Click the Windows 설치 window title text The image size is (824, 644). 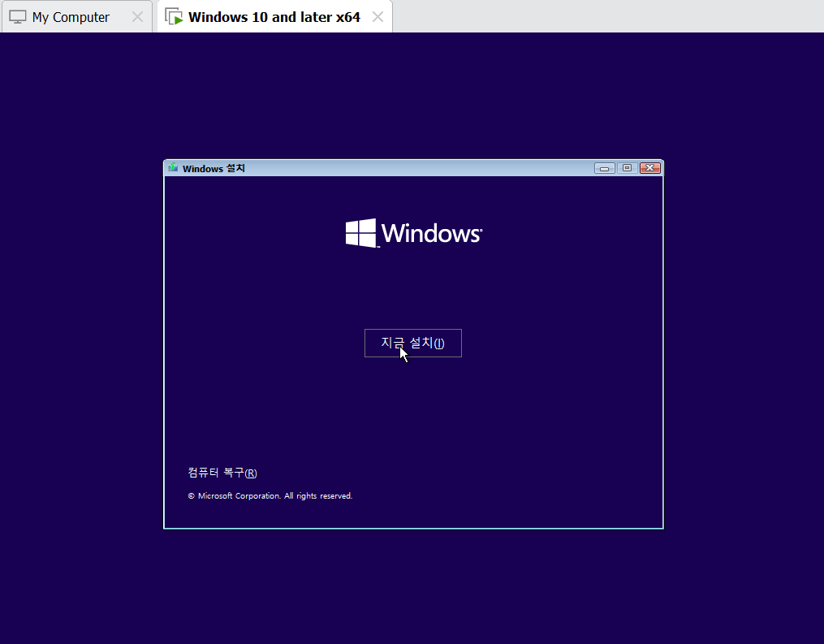[214, 168]
